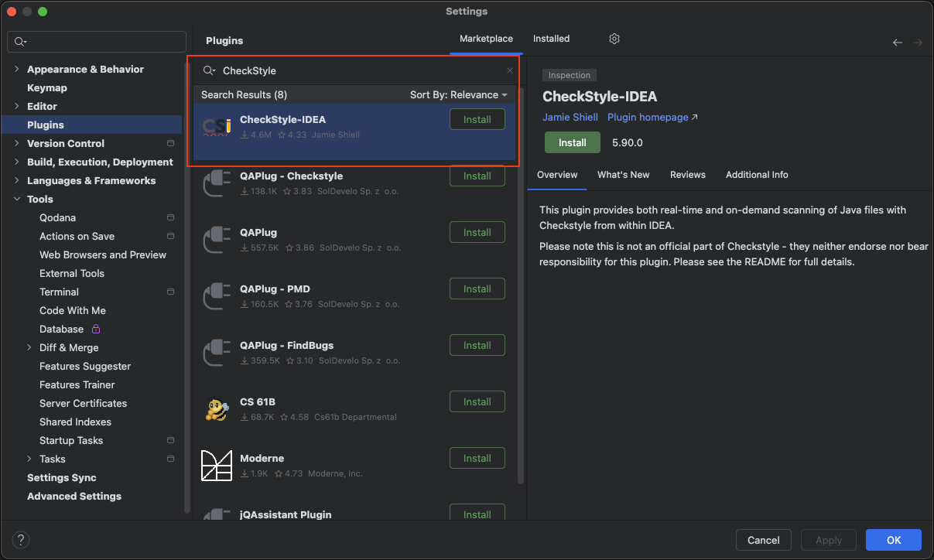Select the Keymap settings page
The width and height of the screenshot is (934, 560).
pos(47,87)
